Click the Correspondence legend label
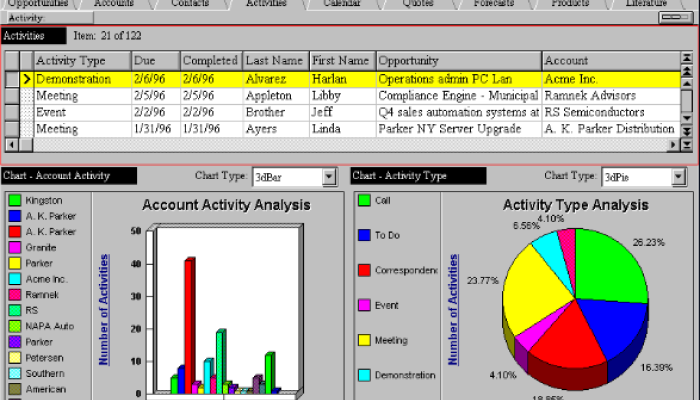700x400 pixels. pos(406,270)
